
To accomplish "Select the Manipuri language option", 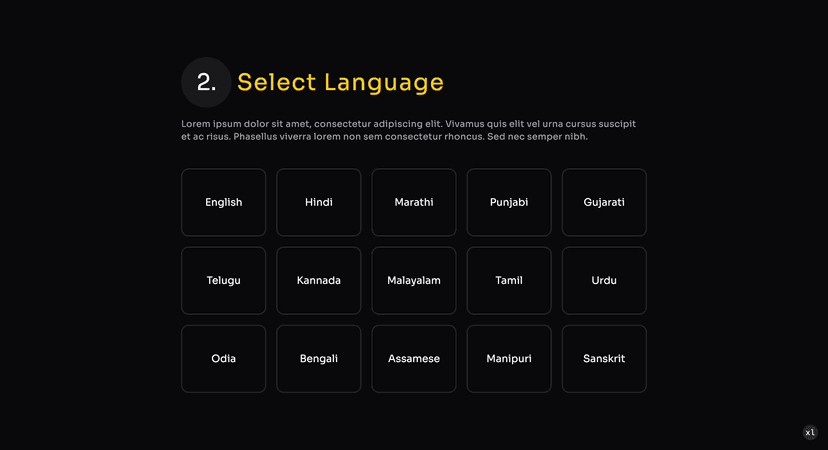I will (509, 359).
